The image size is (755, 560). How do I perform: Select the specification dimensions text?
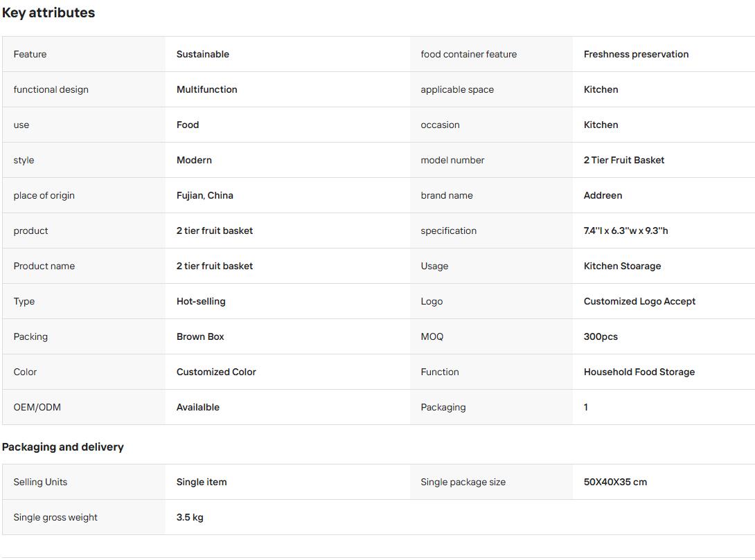(x=625, y=231)
